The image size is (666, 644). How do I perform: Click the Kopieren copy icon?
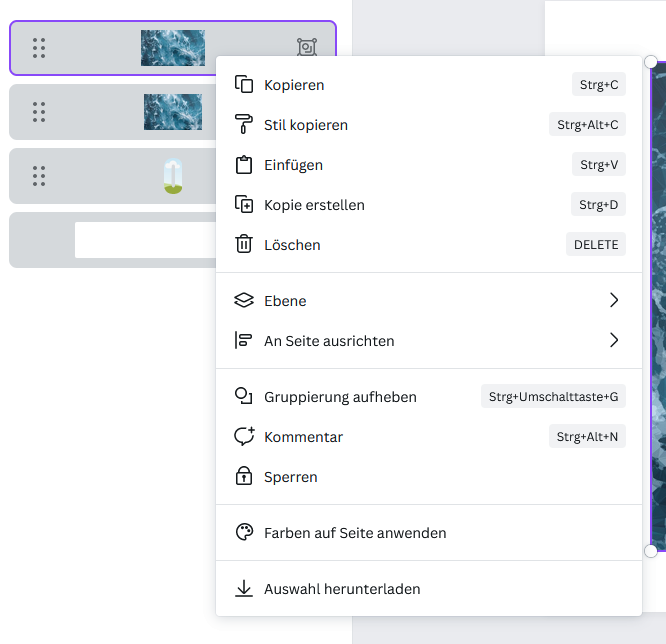coord(244,85)
